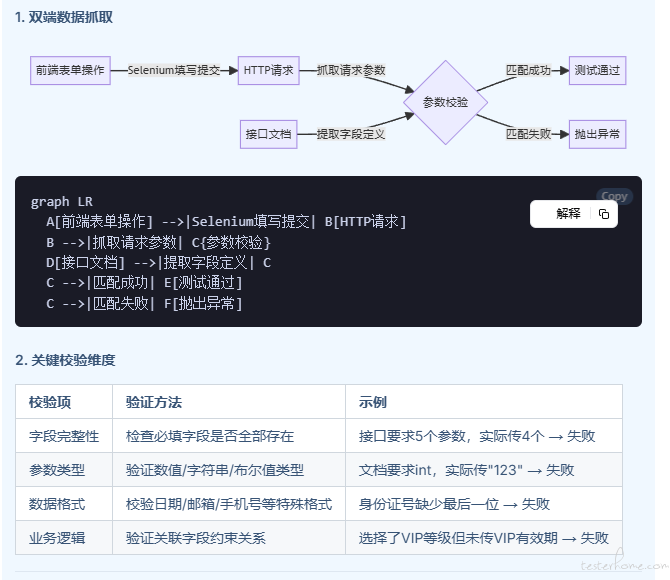Screen dimensions: 670x580
Task: Click the code line graph LR
Action: [x=62, y=201]
